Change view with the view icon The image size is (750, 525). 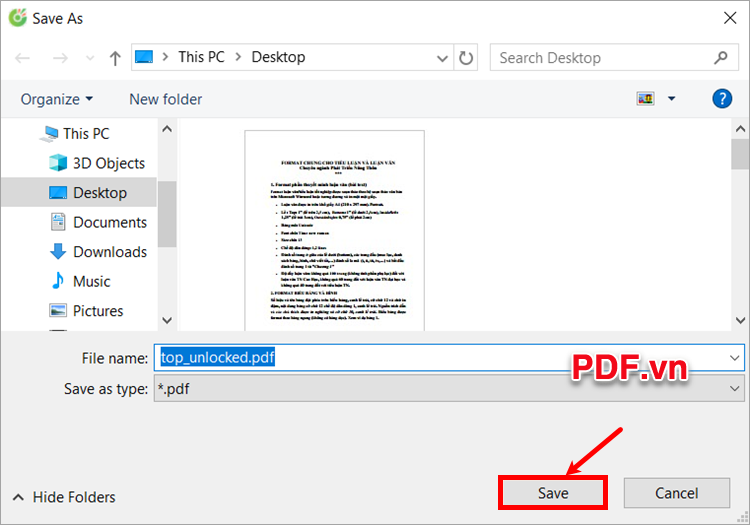[645, 99]
